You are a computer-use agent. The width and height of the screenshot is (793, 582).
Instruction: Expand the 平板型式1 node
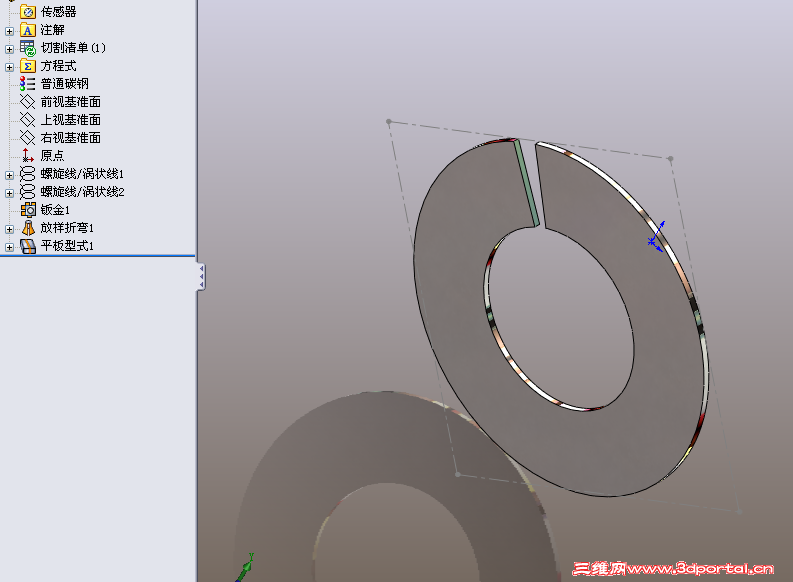point(9,247)
